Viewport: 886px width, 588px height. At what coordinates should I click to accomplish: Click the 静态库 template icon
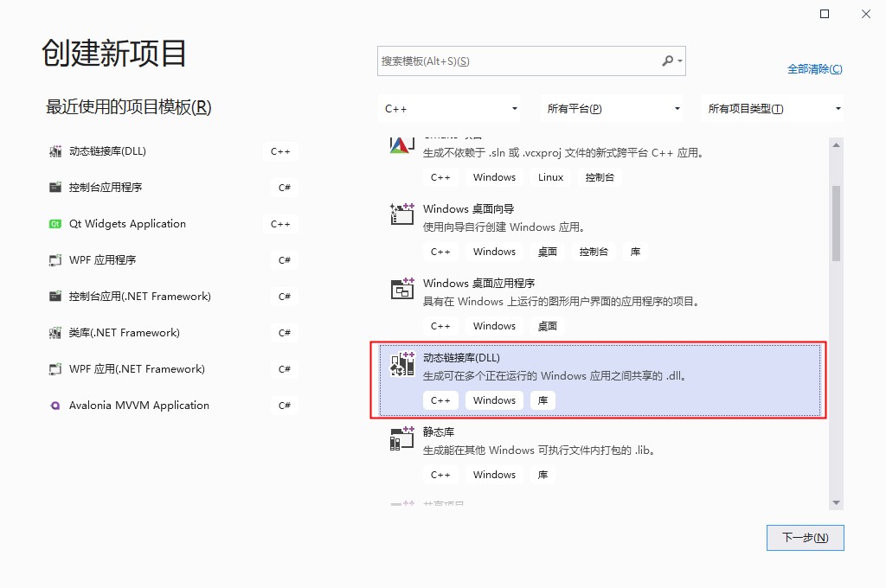point(402,438)
